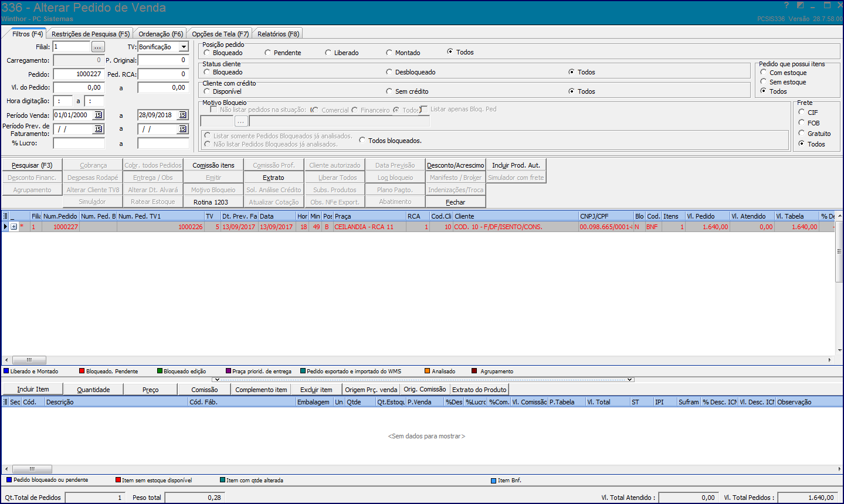Click Comissão button in items toolbar
This screenshot has height=504, width=844.
coord(205,390)
